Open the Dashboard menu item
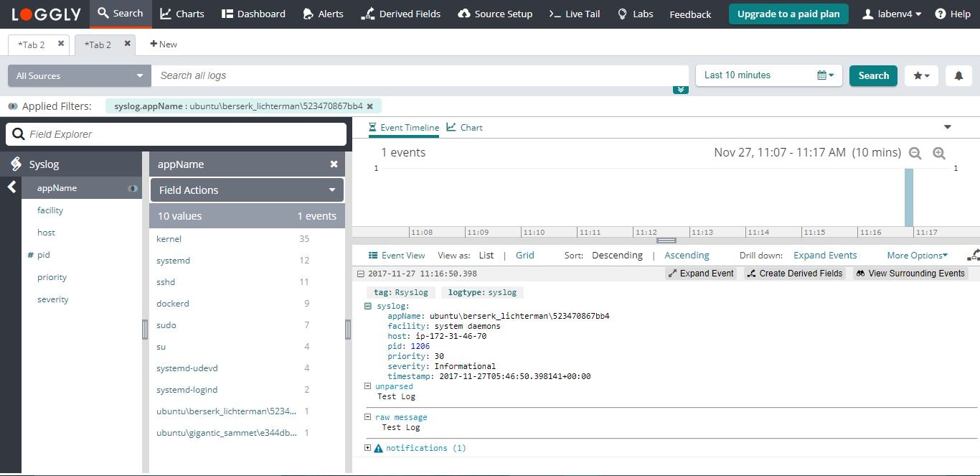The image size is (980, 476). point(253,14)
